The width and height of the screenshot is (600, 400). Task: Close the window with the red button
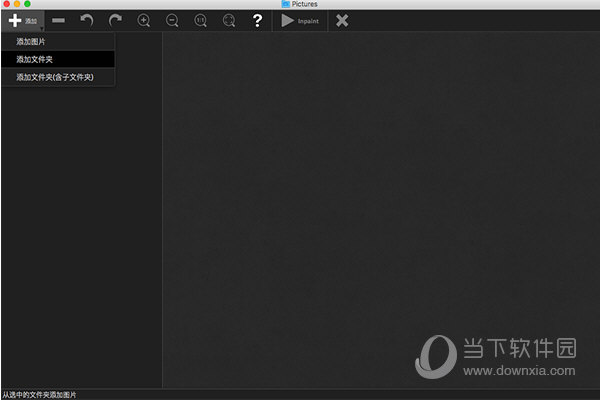coord(6,4)
